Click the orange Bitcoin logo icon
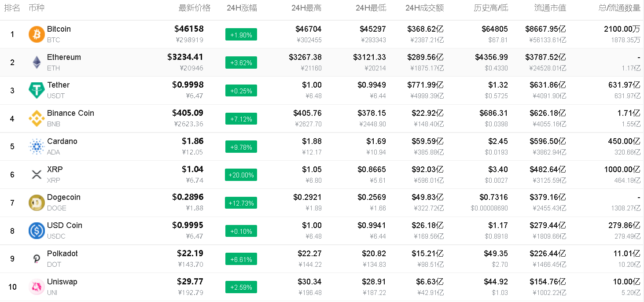 point(37,34)
